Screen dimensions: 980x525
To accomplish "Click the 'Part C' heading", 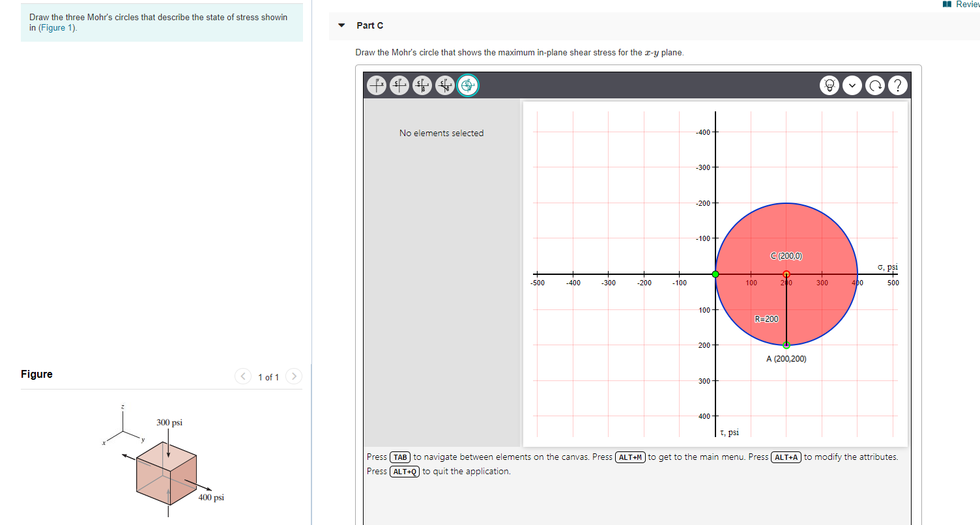I will tap(370, 25).
